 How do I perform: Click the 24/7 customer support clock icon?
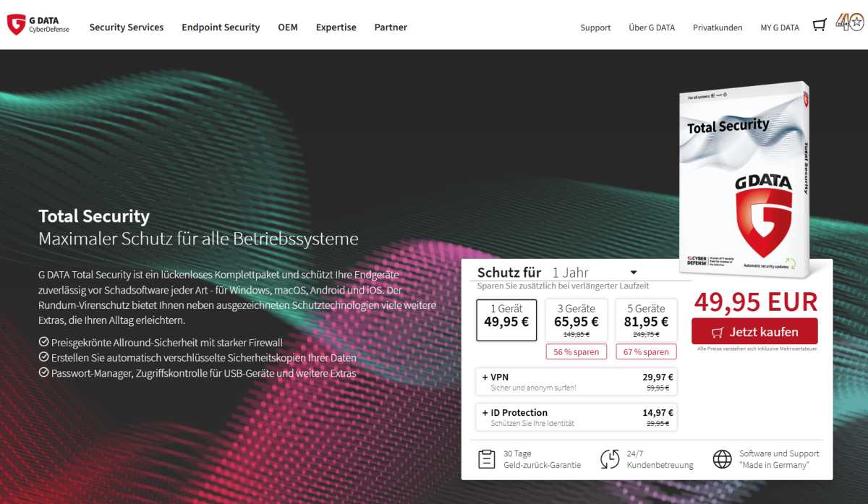pos(610,459)
